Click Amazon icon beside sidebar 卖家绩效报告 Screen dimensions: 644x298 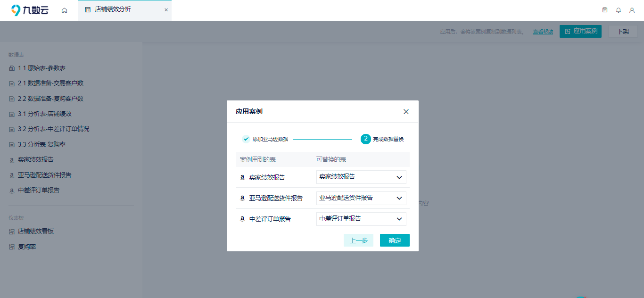[12, 160]
